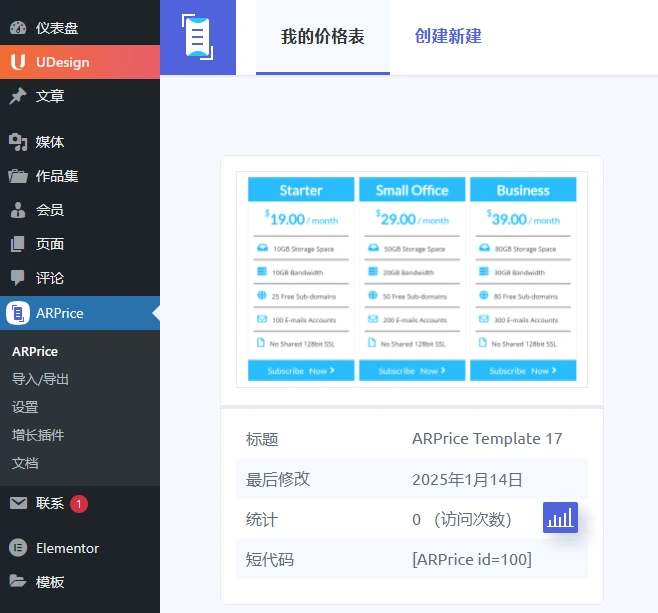Open 模板 menu item

pos(80,582)
